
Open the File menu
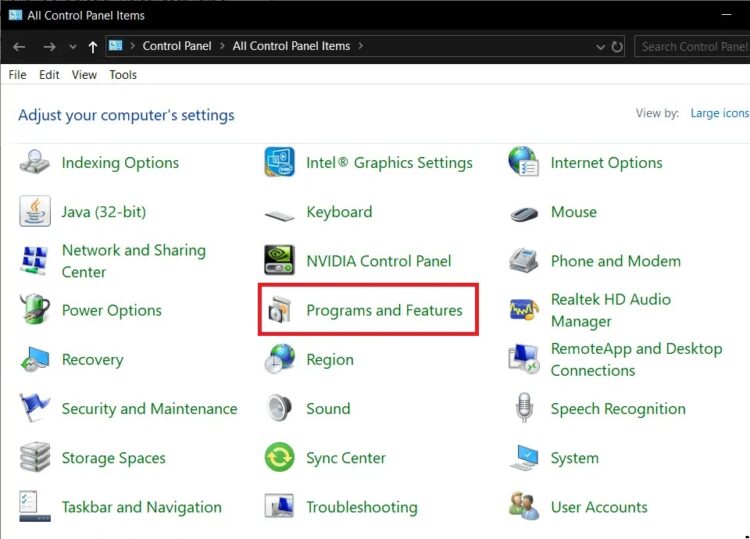click(x=18, y=75)
